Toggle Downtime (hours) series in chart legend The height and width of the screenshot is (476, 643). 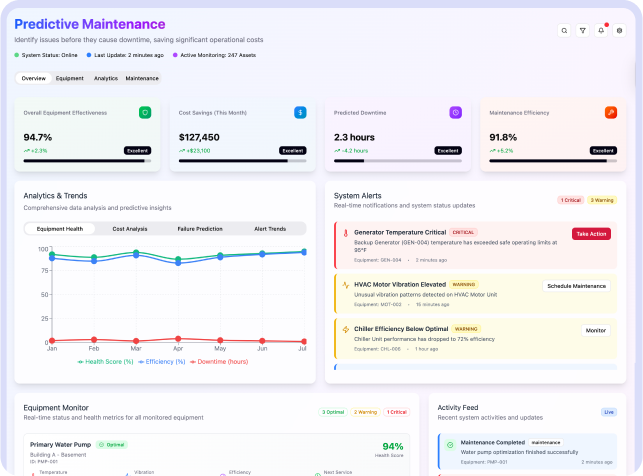(222, 361)
